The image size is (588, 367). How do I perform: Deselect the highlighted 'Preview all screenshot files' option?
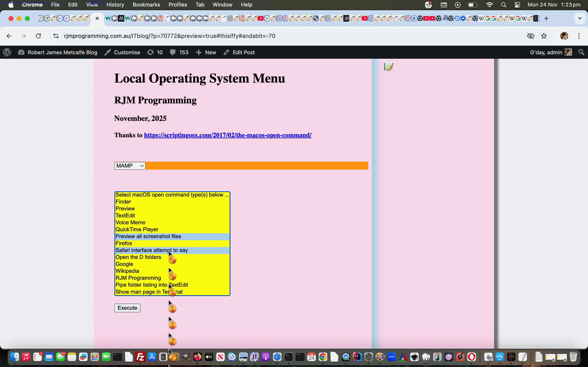tap(148, 236)
